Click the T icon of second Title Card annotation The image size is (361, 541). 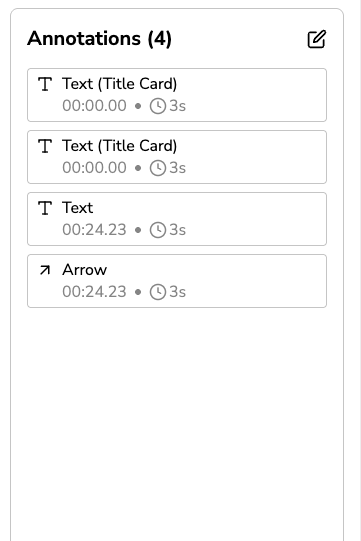45,146
